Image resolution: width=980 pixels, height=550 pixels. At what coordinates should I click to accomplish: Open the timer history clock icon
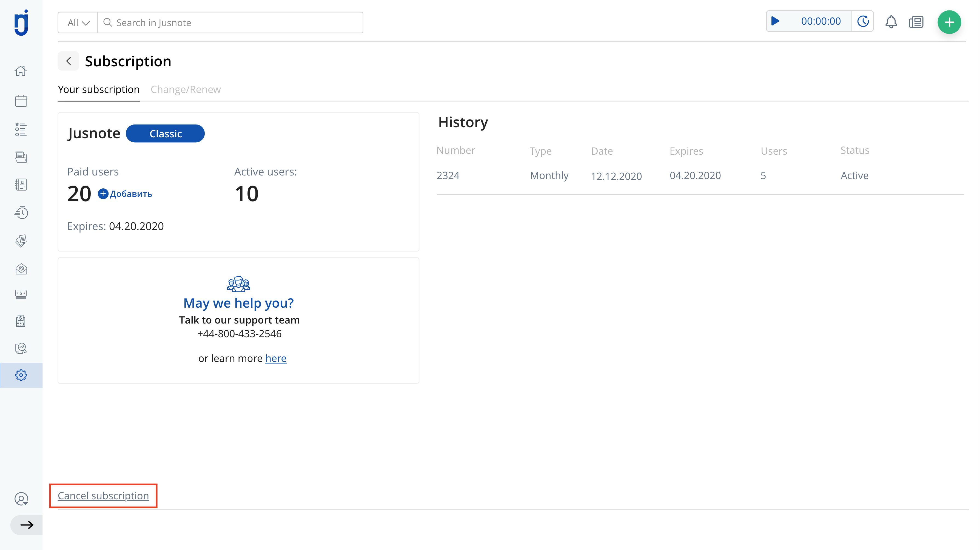863,21
